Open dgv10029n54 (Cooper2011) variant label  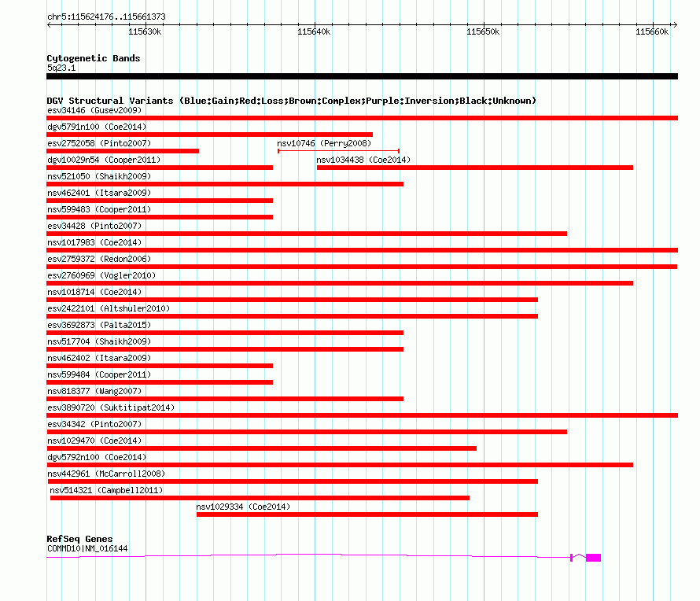pos(104,160)
